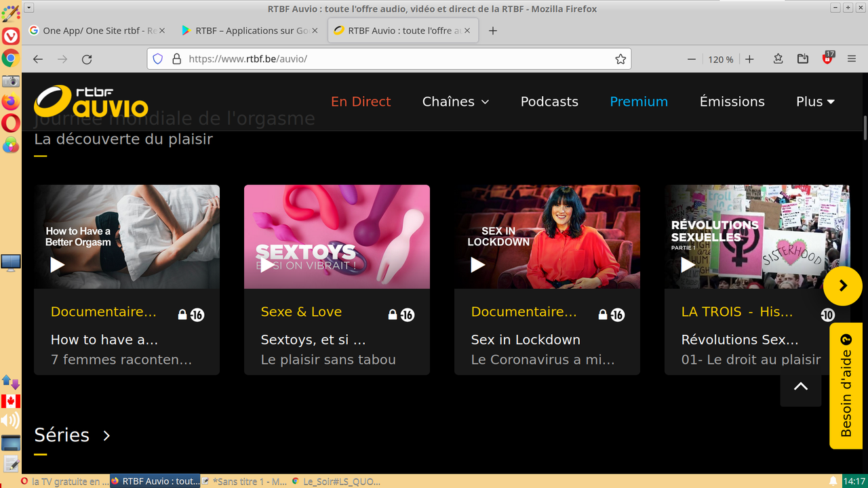This screenshot has height=488, width=868.
Task: Switch to Sans titre 1 taskbar window
Action: 245,481
